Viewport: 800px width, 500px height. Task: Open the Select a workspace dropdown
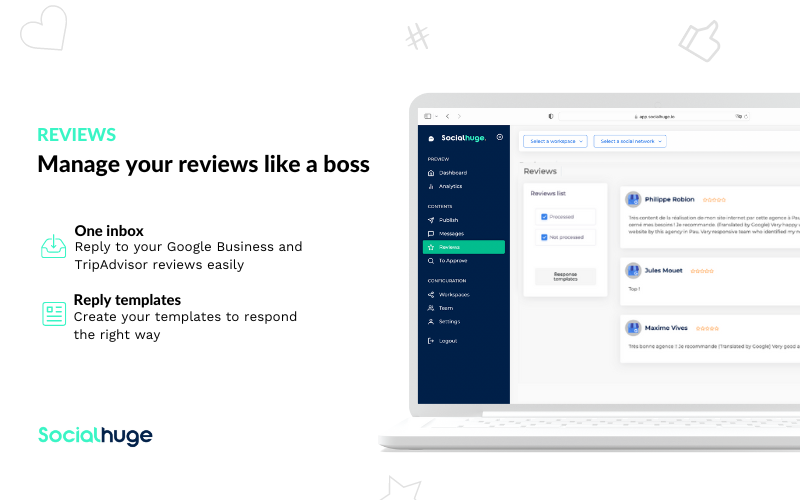pos(555,141)
